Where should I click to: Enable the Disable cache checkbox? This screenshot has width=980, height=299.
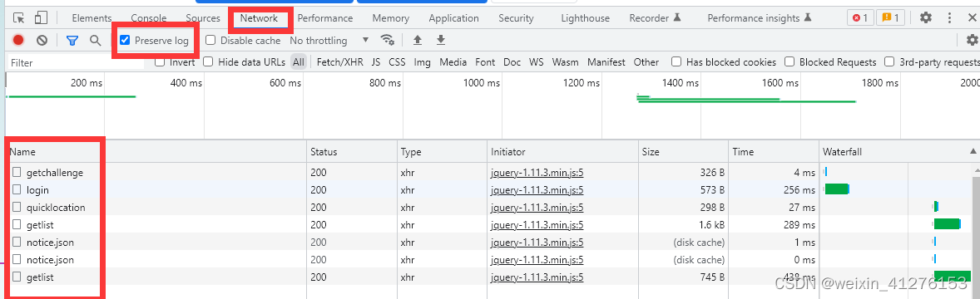[210, 41]
